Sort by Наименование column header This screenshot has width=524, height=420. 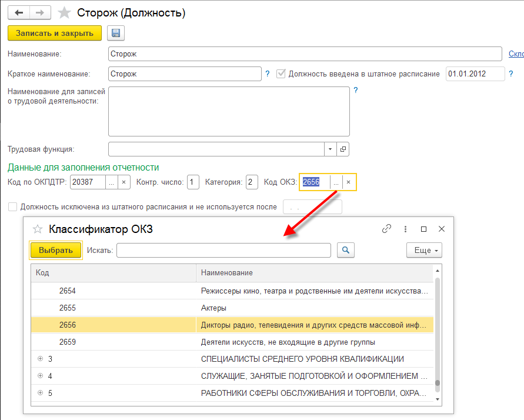point(315,273)
